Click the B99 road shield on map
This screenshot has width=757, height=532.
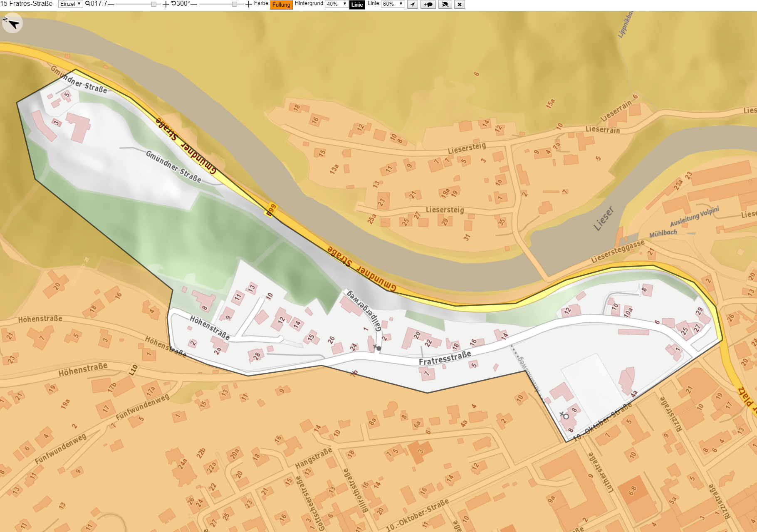[271, 209]
